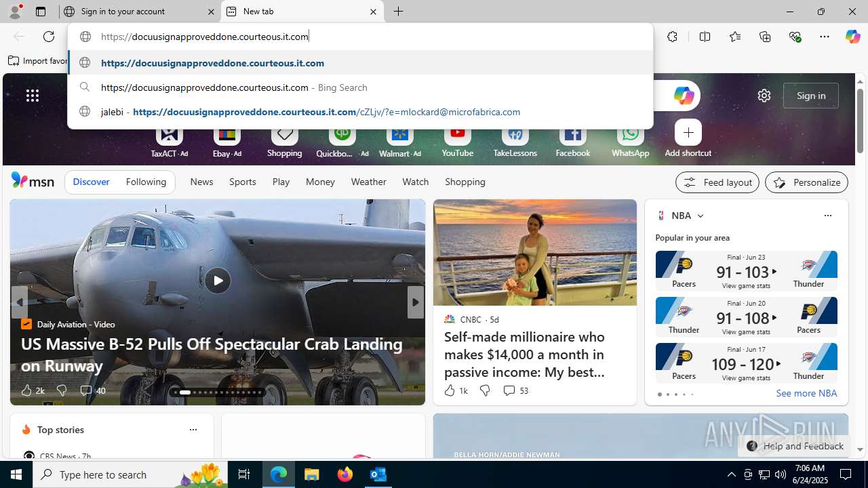The height and width of the screenshot is (488, 868).
Task: Go to next carousel slide arrow
Action: (415, 302)
